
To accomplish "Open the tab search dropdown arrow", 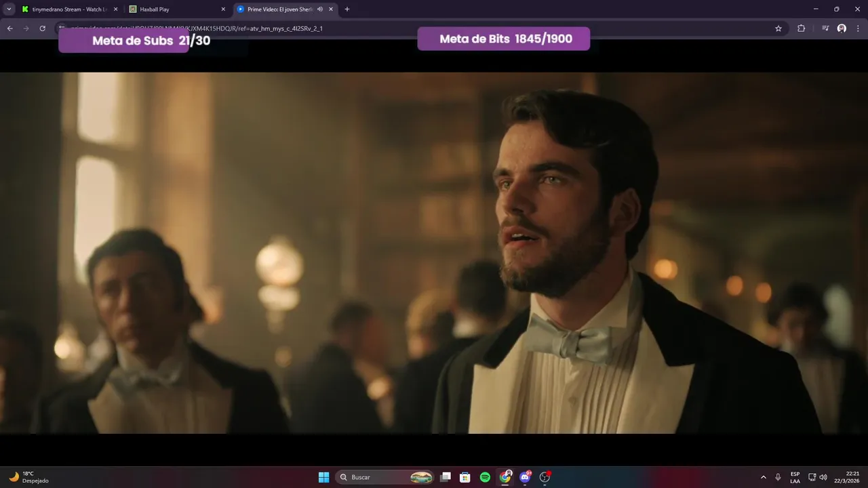I will click(9, 9).
